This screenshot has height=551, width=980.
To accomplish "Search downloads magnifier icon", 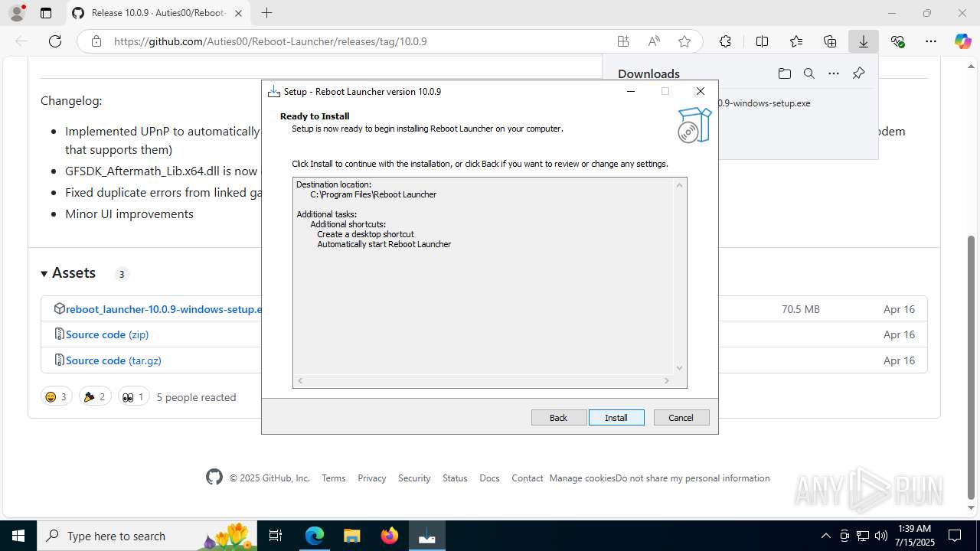I will (x=808, y=73).
